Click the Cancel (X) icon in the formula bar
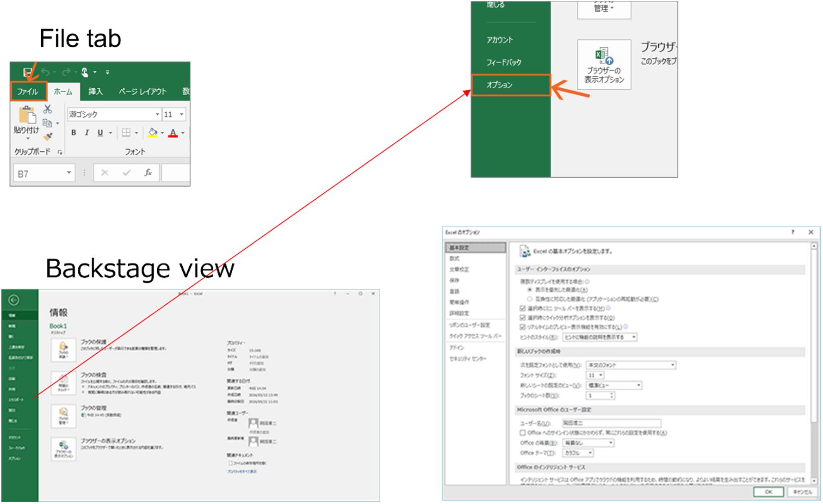823x504 pixels. (x=105, y=172)
